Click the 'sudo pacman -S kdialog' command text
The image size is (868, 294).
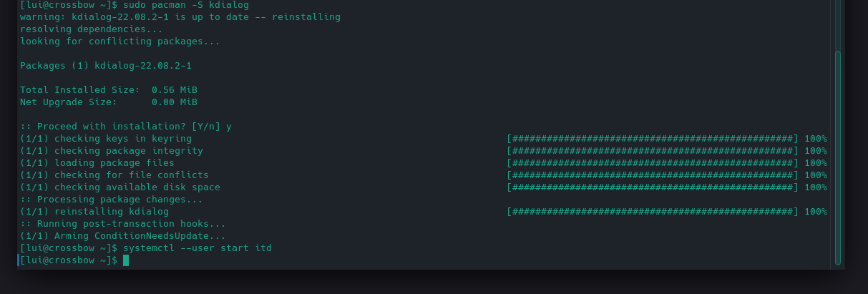186,5
